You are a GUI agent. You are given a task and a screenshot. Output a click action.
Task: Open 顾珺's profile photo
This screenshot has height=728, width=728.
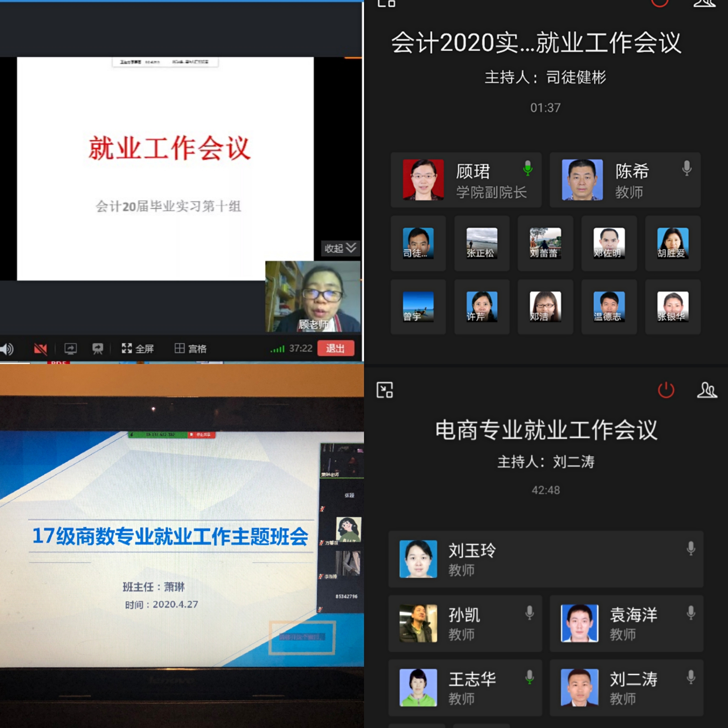pos(423,180)
